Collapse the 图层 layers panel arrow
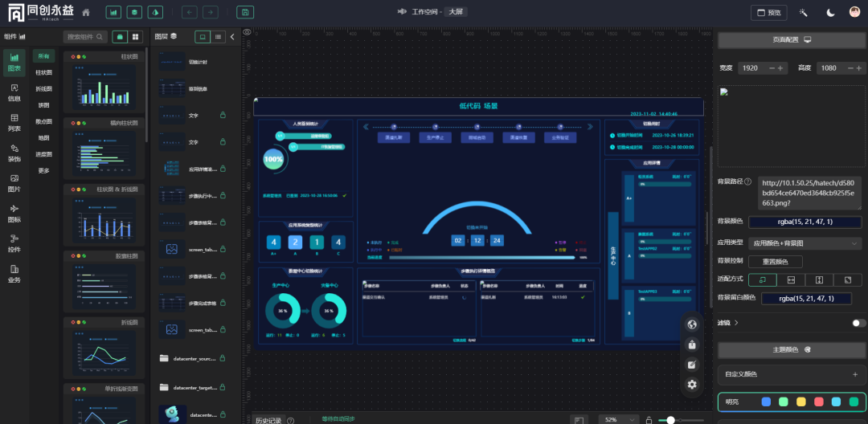The image size is (868, 424). 232,37
